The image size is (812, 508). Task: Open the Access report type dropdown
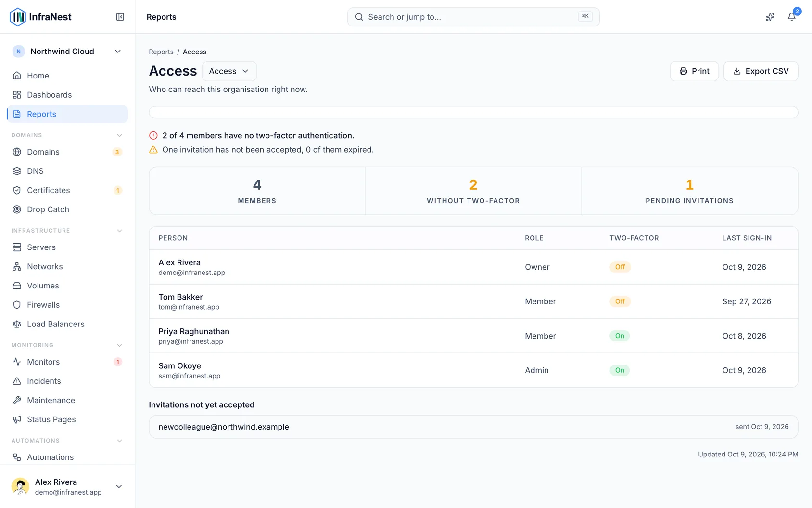tap(229, 71)
